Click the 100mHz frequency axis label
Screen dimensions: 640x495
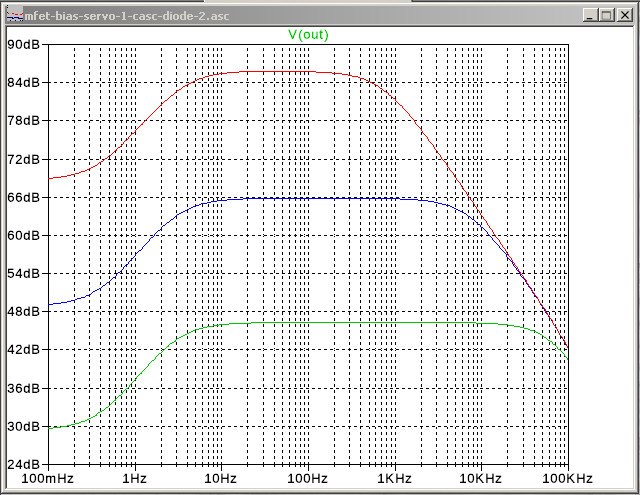[x=47, y=478]
